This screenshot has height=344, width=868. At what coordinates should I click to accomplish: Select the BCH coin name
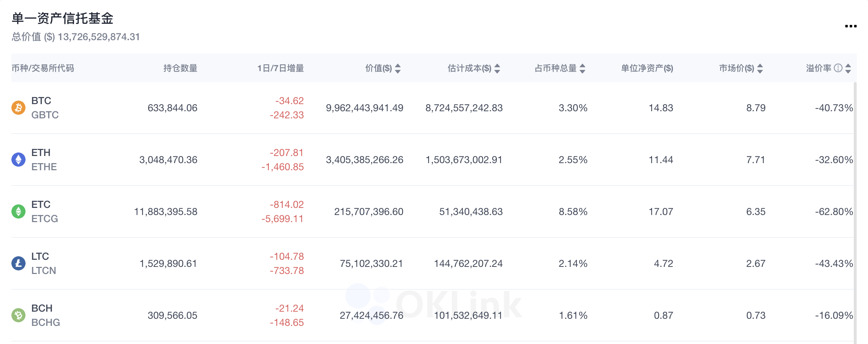(x=42, y=308)
